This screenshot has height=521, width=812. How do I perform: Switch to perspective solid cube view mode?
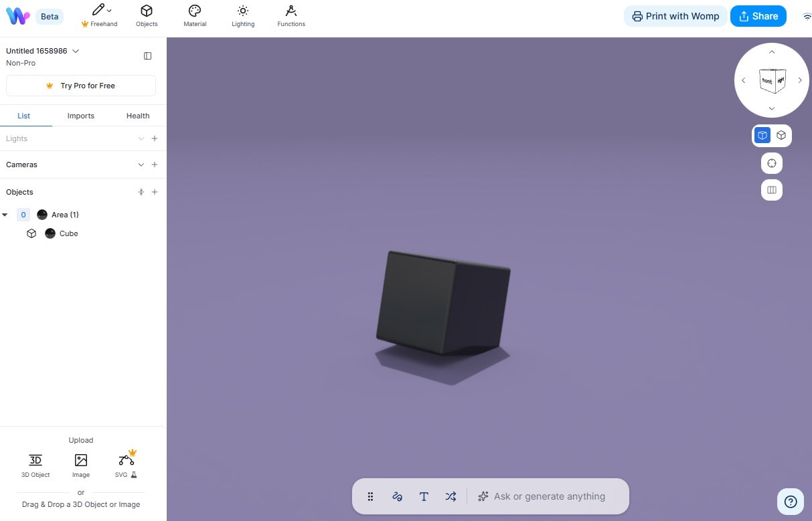click(762, 136)
